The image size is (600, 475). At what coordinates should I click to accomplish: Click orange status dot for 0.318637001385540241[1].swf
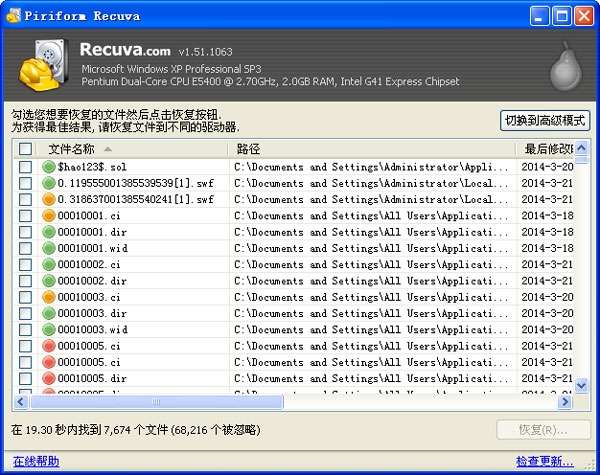[49, 199]
